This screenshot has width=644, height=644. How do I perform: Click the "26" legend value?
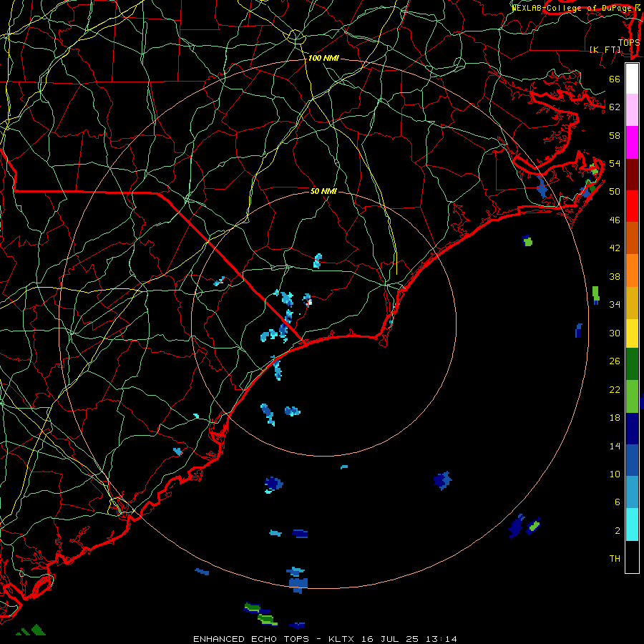[x=615, y=361]
